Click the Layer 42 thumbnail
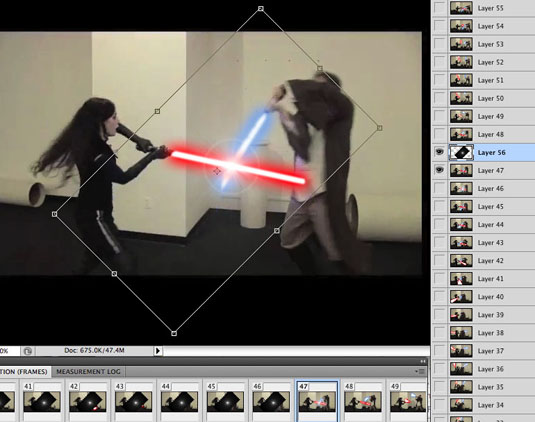Viewport: 535px width, 422px height. click(x=461, y=261)
